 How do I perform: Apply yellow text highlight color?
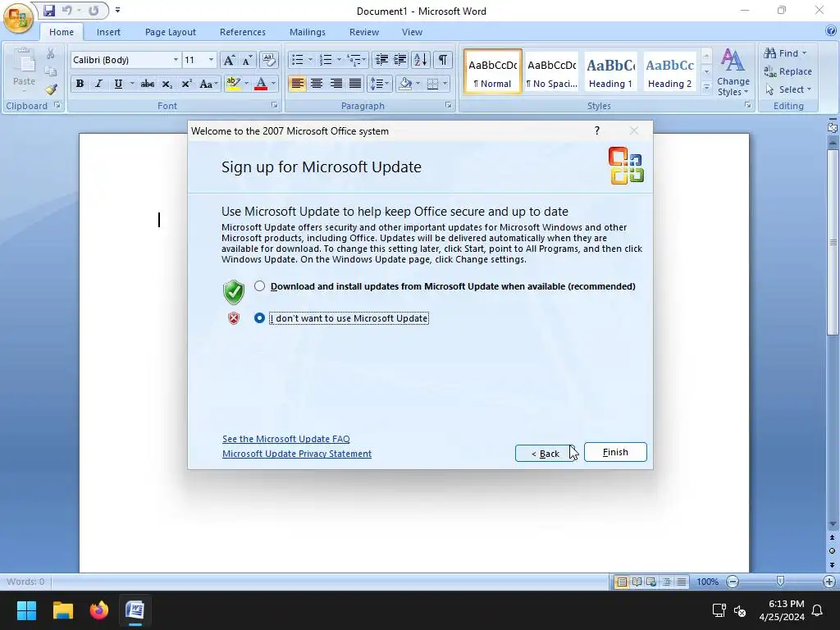tap(233, 84)
